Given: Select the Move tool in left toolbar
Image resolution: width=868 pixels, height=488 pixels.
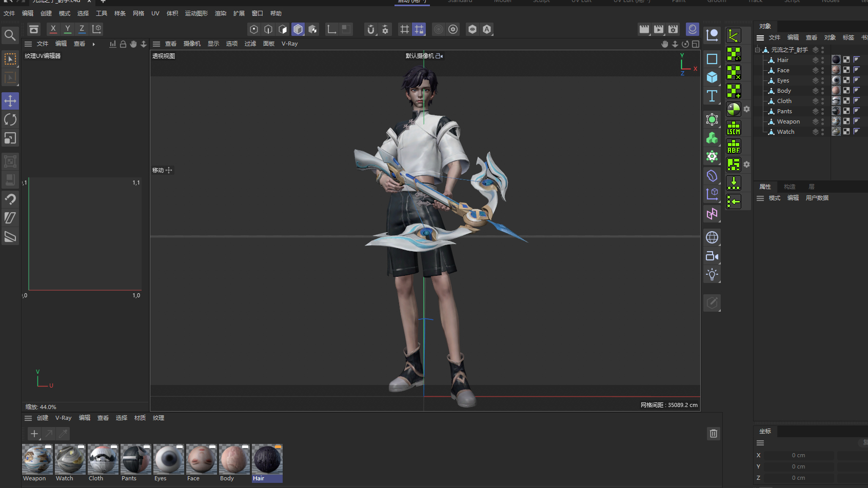Looking at the screenshot, I should click(x=10, y=101).
